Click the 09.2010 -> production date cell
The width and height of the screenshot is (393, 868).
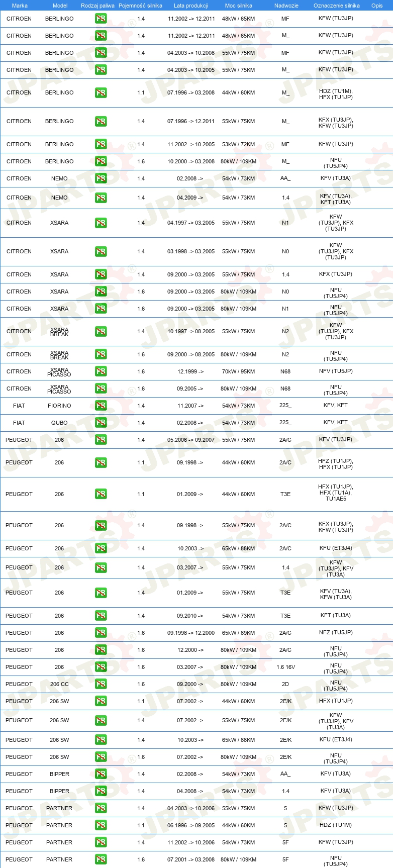pos(191,616)
